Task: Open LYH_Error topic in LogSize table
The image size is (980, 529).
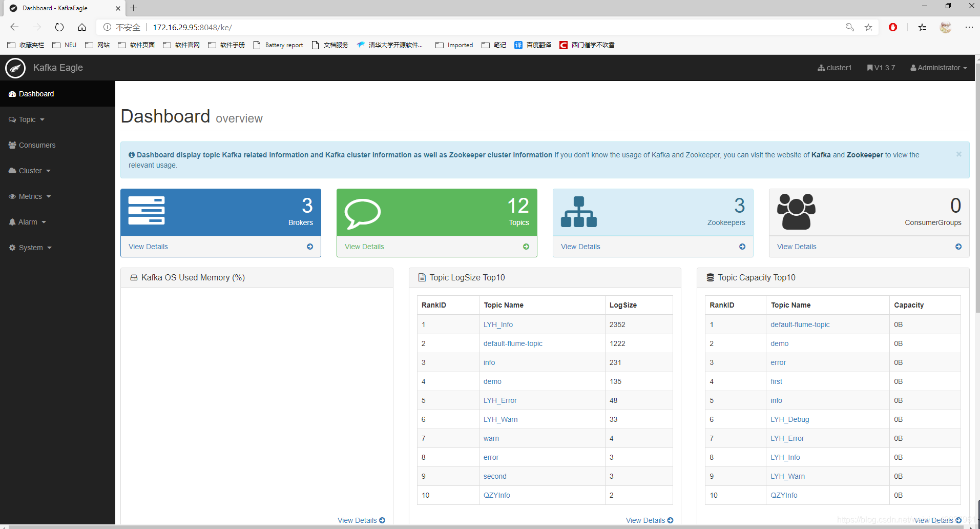Action: pos(500,400)
